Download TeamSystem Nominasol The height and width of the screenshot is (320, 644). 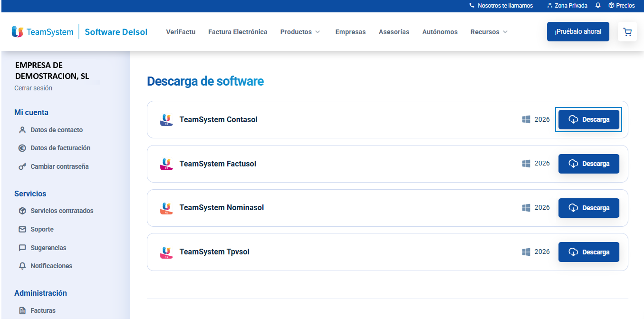[x=589, y=208]
